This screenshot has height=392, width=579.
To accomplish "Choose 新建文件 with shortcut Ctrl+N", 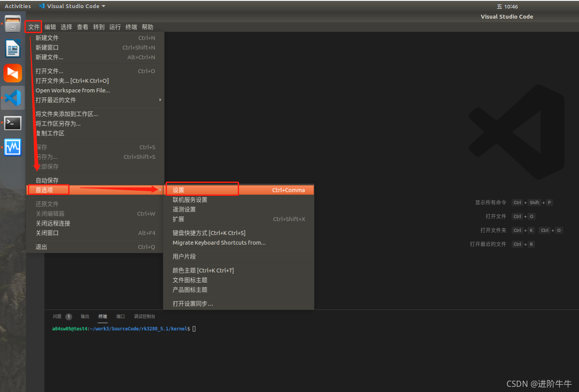I will point(95,38).
